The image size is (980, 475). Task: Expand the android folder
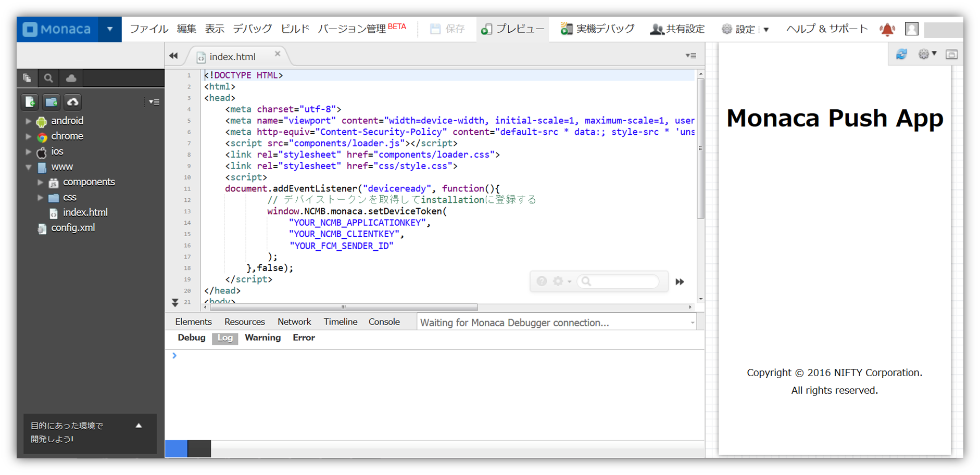[x=28, y=121]
